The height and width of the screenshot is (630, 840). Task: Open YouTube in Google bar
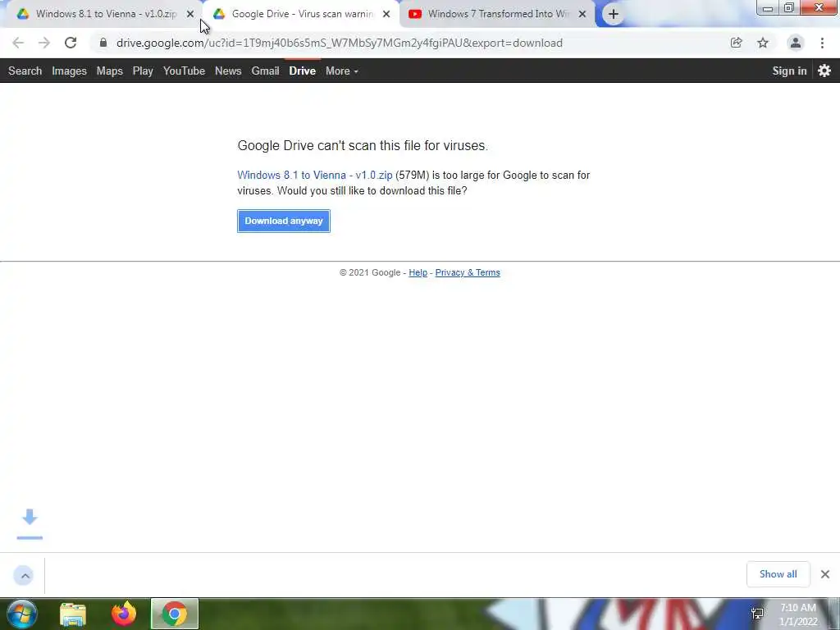pos(185,71)
